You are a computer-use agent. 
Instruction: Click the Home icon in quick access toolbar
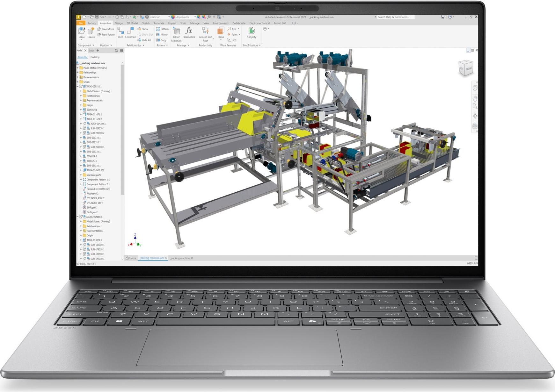point(117,17)
